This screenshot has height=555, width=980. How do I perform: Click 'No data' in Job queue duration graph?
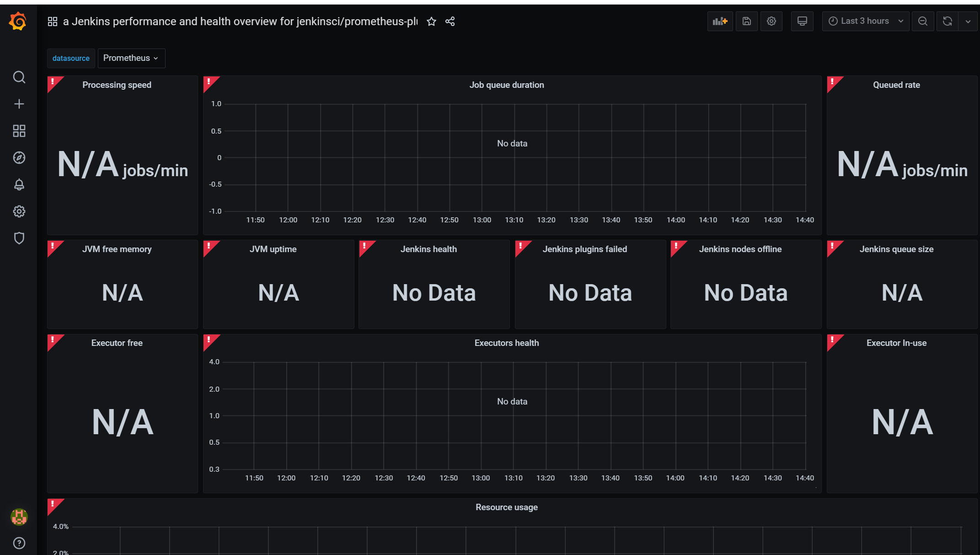pos(512,143)
